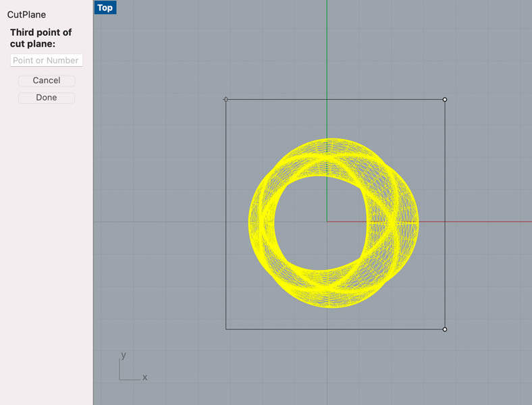Click the CutPlane command title
This screenshot has width=532, height=405.
(26, 15)
